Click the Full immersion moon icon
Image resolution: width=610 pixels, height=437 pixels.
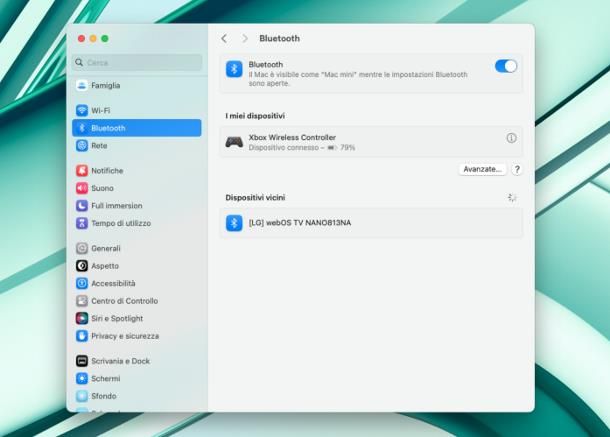pyautogui.click(x=82, y=205)
